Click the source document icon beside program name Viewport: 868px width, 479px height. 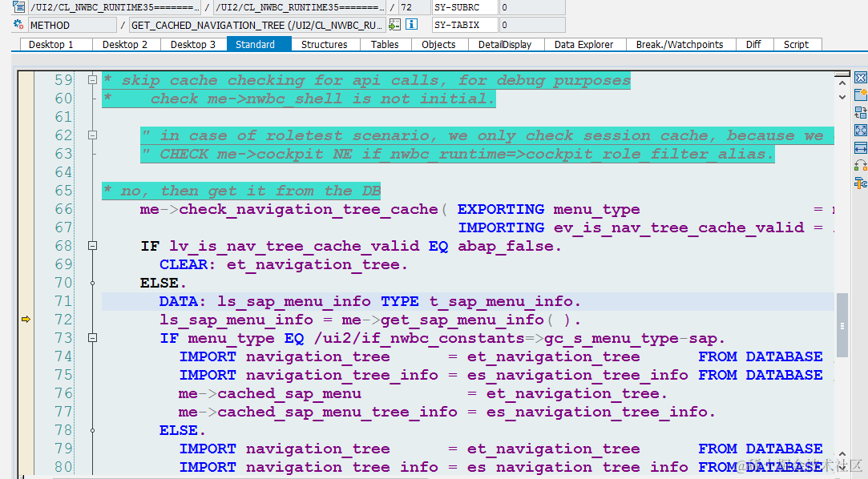coord(18,7)
